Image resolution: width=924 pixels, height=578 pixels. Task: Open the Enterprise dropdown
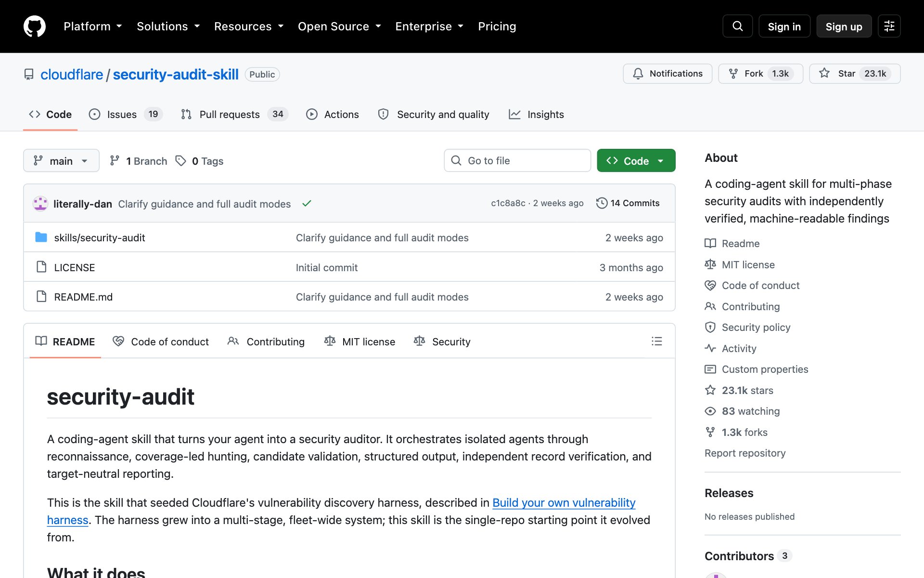[x=429, y=26]
